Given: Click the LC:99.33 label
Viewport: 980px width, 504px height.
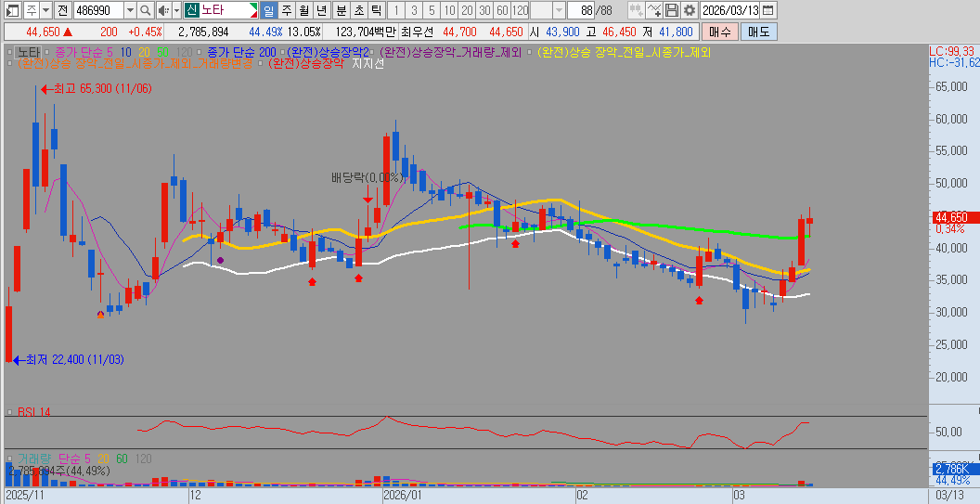Looking at the screenshot, I should pos(954,52).
